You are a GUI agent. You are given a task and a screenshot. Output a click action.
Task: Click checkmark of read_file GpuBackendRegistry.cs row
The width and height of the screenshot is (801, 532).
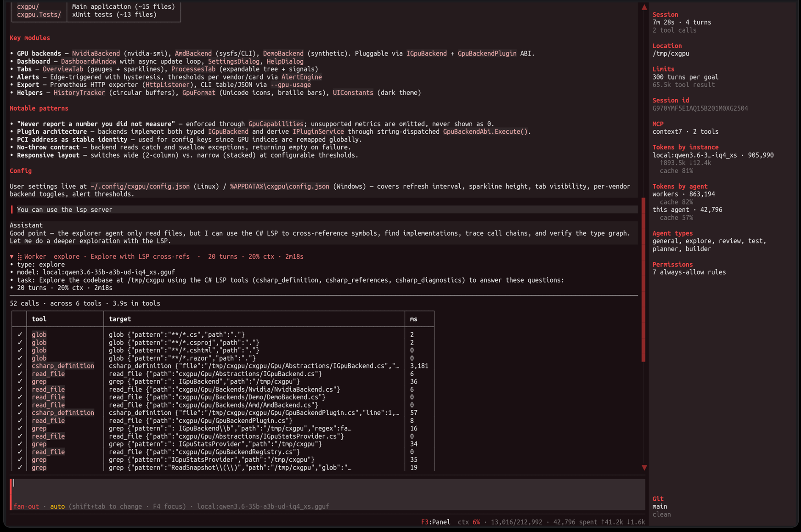20,452
